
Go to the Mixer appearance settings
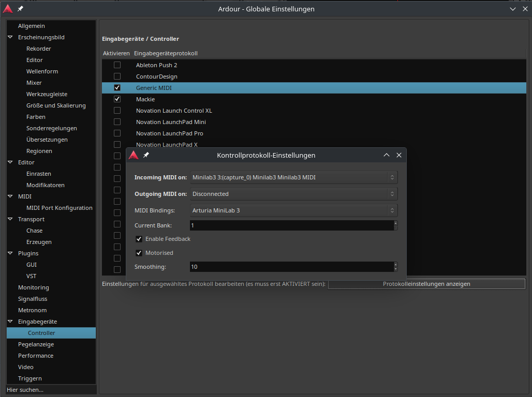click(34, 83)
